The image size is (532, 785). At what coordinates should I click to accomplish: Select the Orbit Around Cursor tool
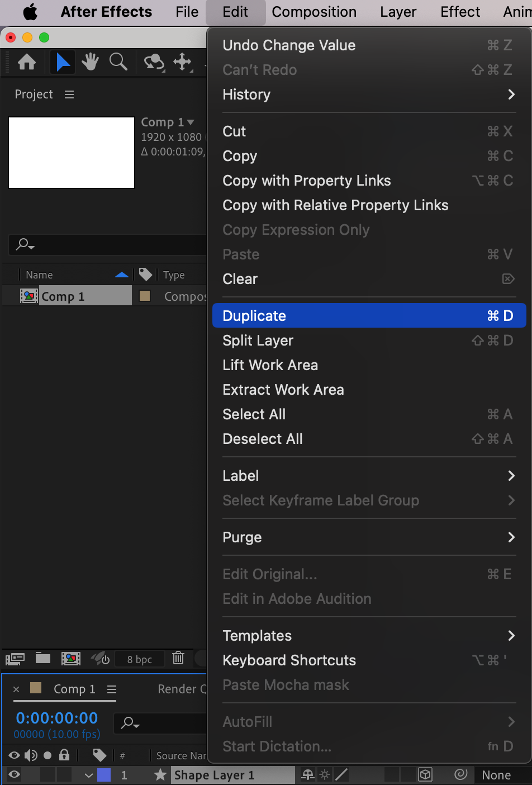pyautogui.click(x=154, y=62)
